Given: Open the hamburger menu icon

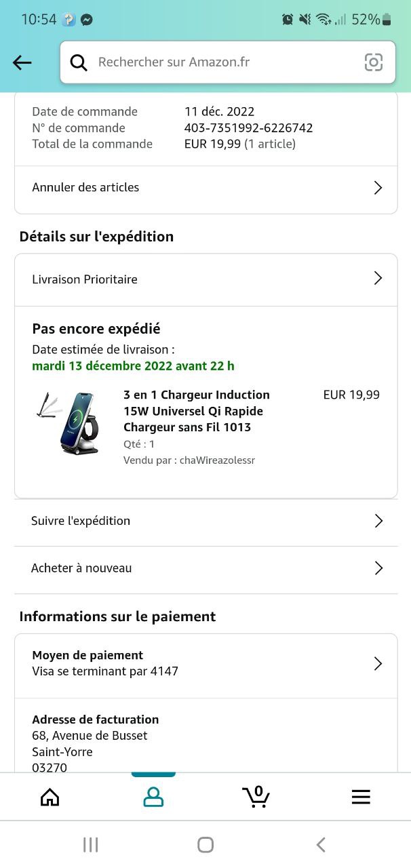Looking at the screenshot, I should tap(361, 797).
